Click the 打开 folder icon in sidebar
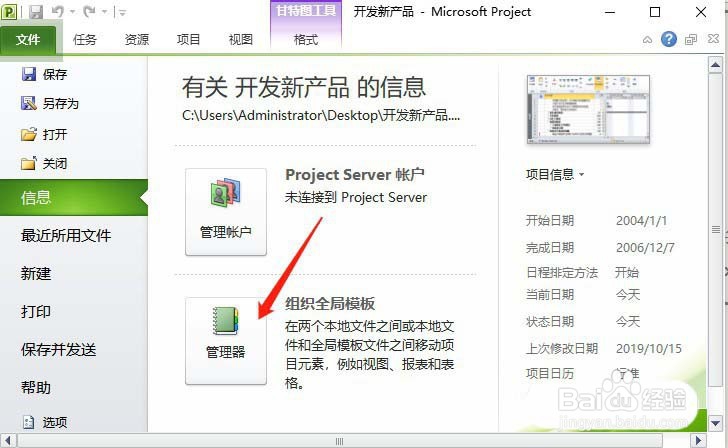 [29, 135]
